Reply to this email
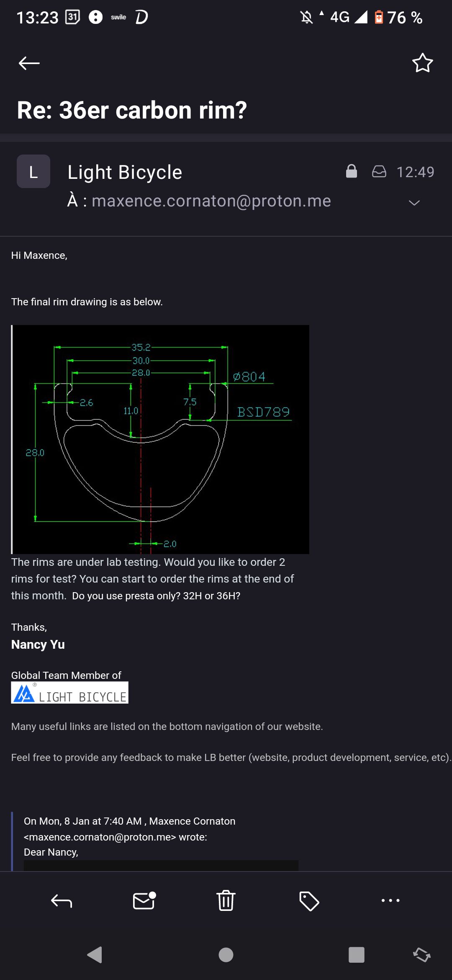The image size is (452, 980). point(62,900)
